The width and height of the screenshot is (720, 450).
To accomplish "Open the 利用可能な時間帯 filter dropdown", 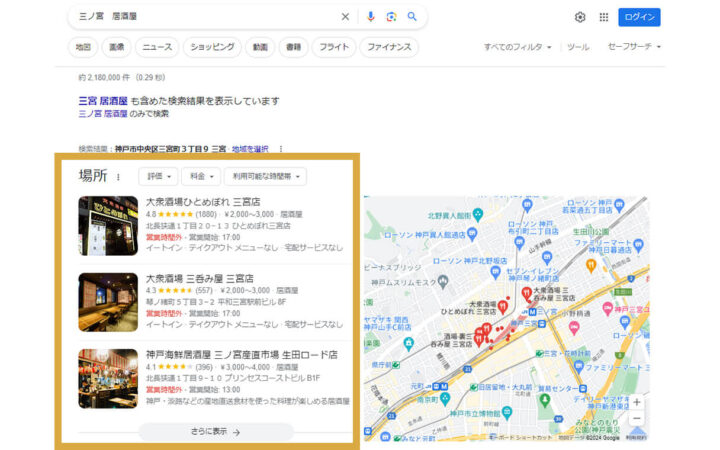I will 265,176.
